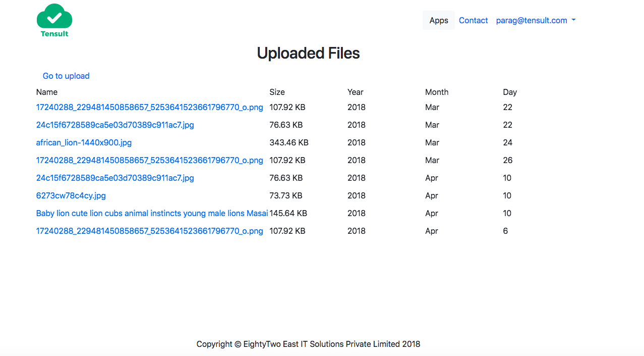The height and width of the screenshot is (356, 644).
Task: Click the Month column header
Action: pyautogui.click(x=436, y=92)
